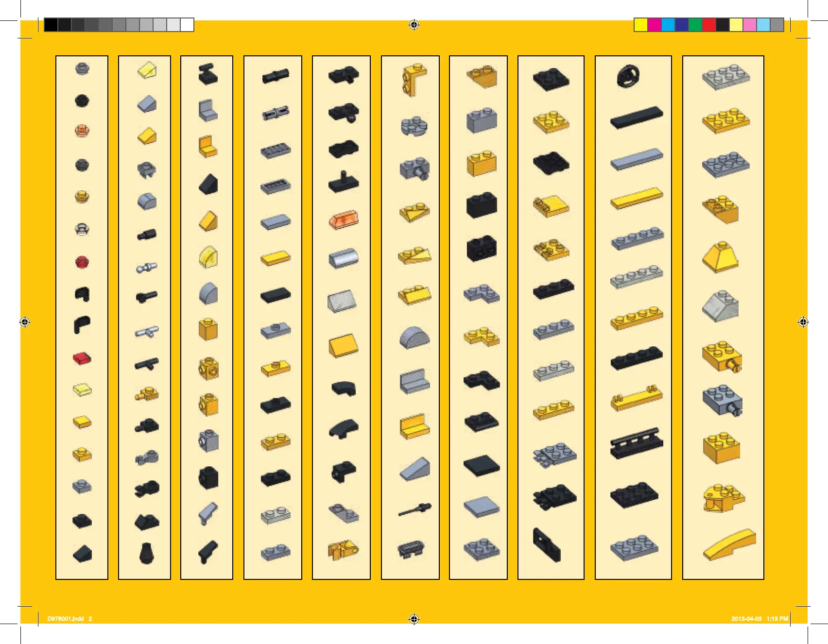This screenshot has height=644, width=828.
Task: Pick the chrome silver curved piece
Action: tap(344, 259)
